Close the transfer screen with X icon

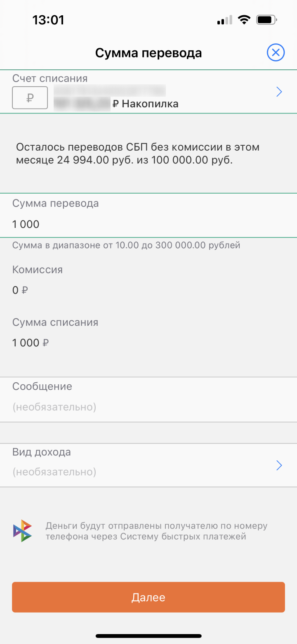coord(276,53)
